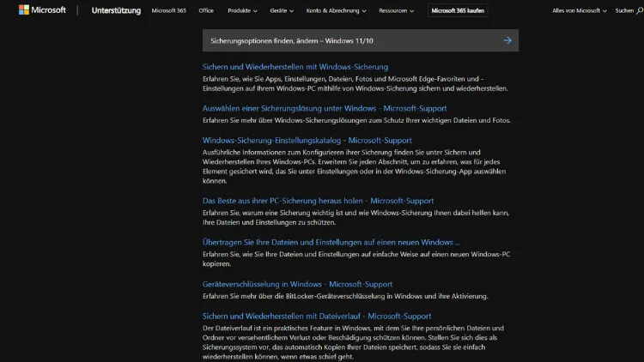Click the search magnifier icon
644x362 pixels.
coord(640,10)
